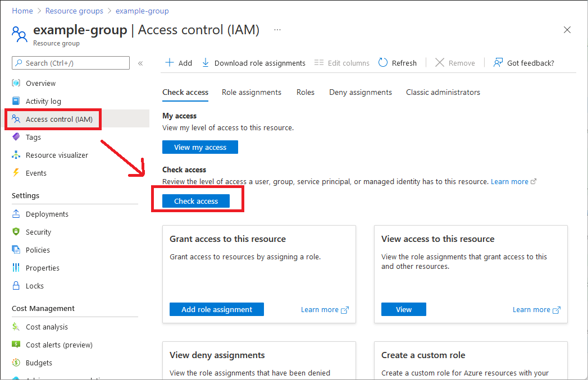Click the search magnifier icon
Image resolution: width=588 pixels, height=380 pixels.
point(19,63)
